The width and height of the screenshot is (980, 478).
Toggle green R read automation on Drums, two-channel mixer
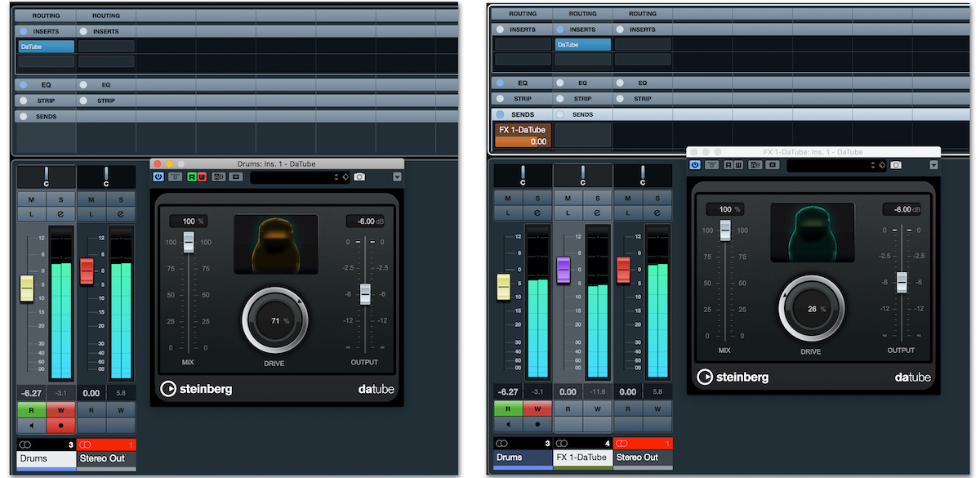pyautogui.click(x=31, y=410)
